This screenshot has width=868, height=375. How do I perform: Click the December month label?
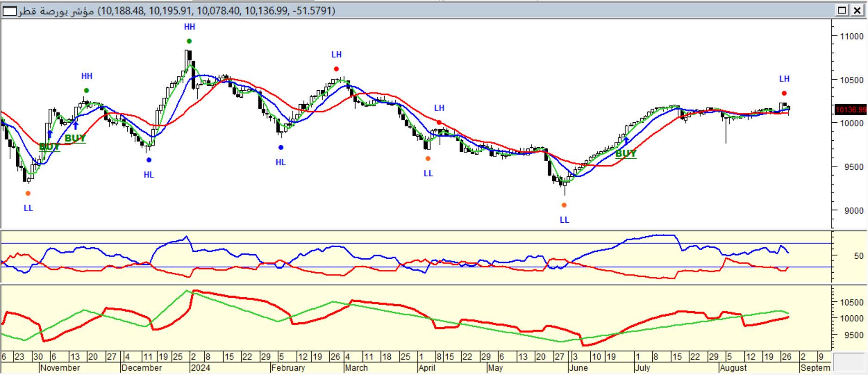pos(142,368)
